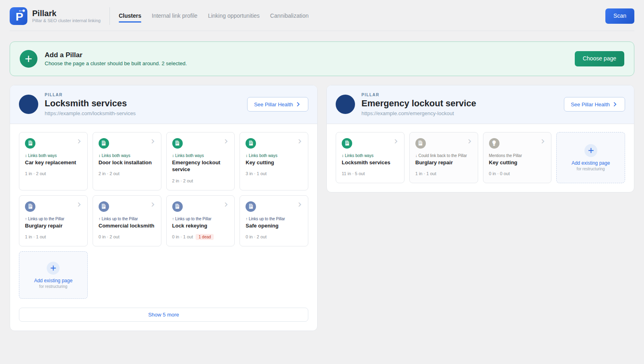The width and height of the screenshot is (644, 364).
Task: Click the green plus Add a Pillar icon
Action: tap(29, 59)
